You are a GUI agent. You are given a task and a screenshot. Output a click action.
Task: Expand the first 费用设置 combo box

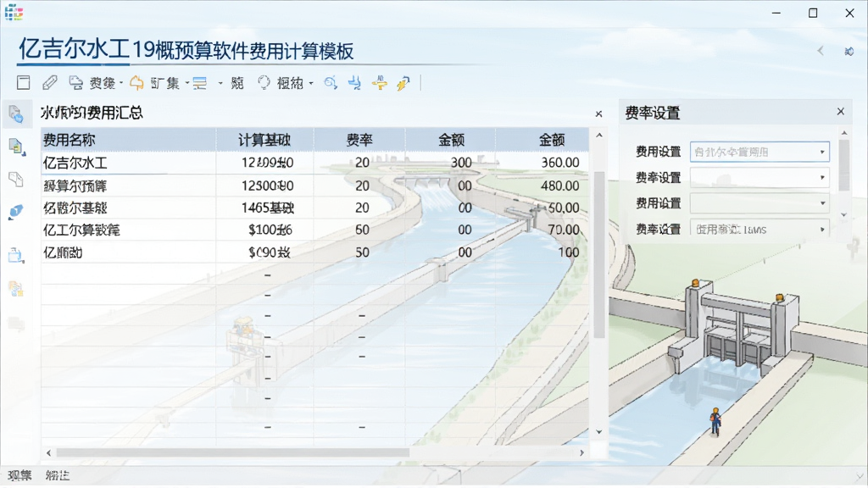tap(759, 152)
